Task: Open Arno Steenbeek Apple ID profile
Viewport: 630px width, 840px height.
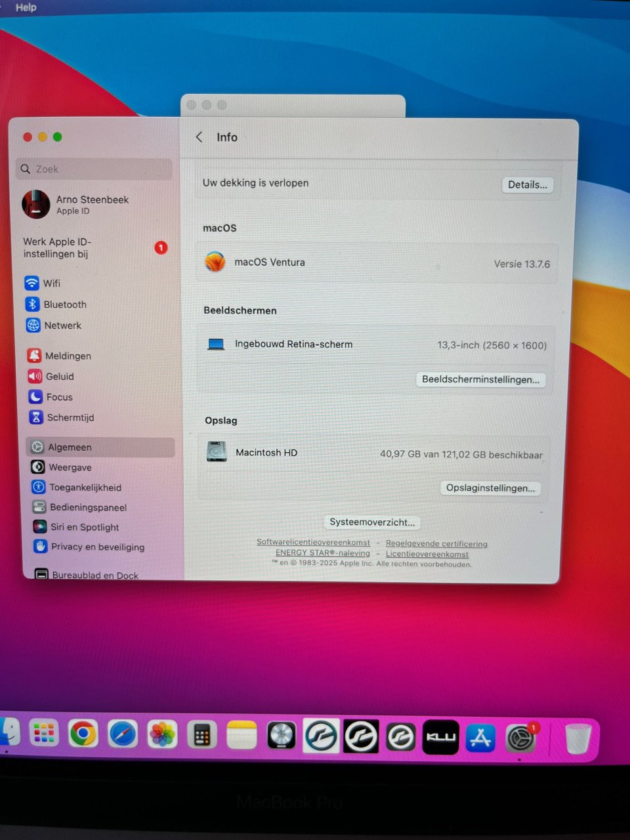Action: coord(75,205)
